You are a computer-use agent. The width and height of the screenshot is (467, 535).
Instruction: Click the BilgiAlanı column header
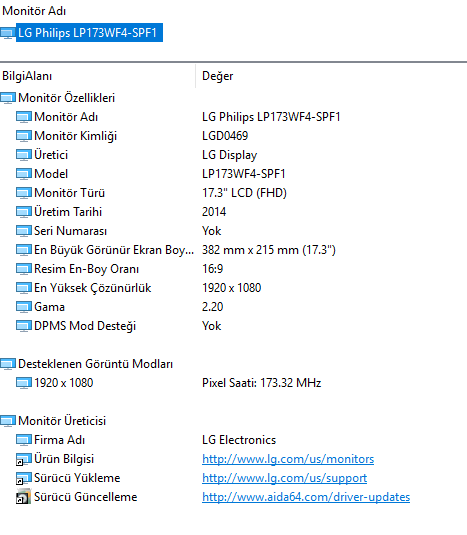[98, 76]
